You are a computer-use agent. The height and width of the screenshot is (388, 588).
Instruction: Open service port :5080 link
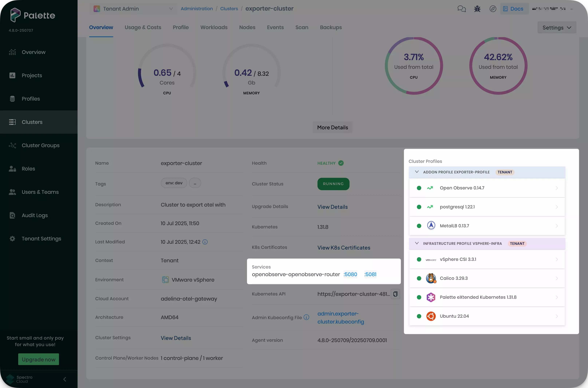pyautogui.click(x=350, y=274)
